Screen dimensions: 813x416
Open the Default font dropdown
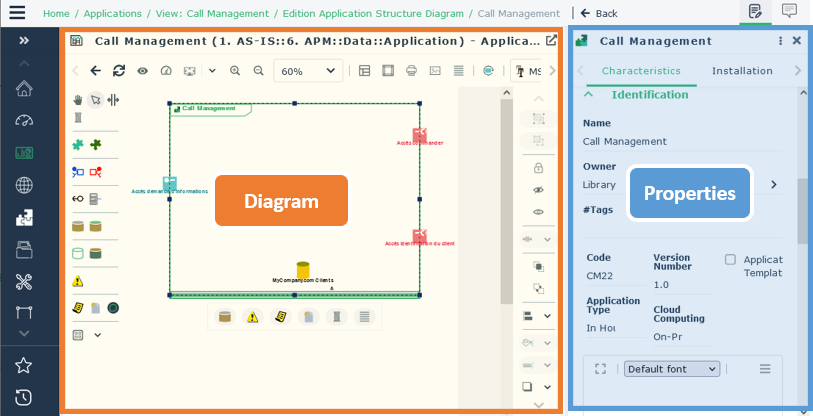pyautogui.click(x=671, y=369)
